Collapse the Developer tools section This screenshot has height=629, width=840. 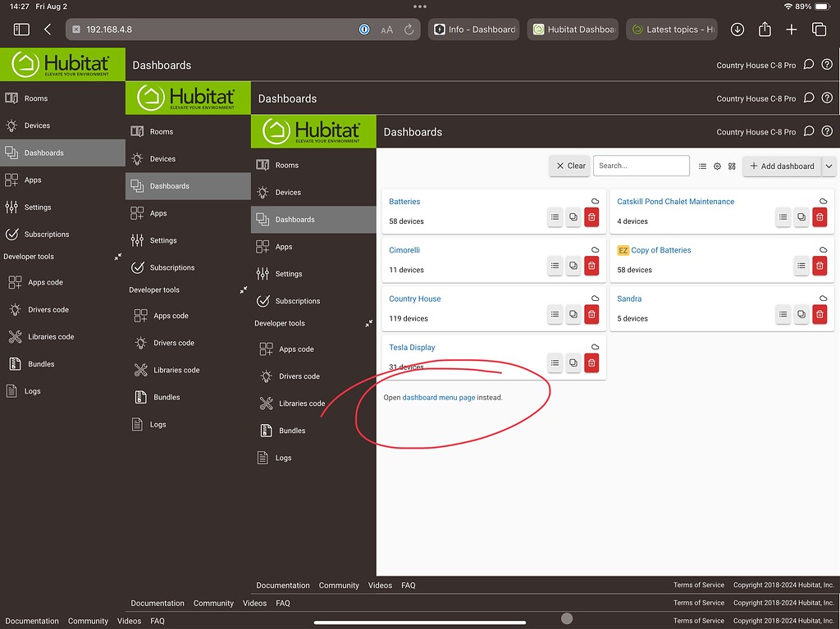(x=369, y=324)
